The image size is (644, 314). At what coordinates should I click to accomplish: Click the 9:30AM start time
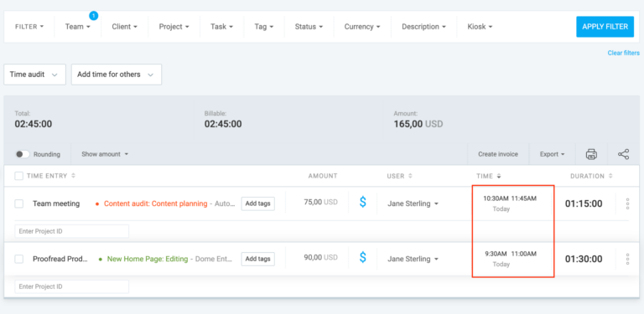click(496, 254)
